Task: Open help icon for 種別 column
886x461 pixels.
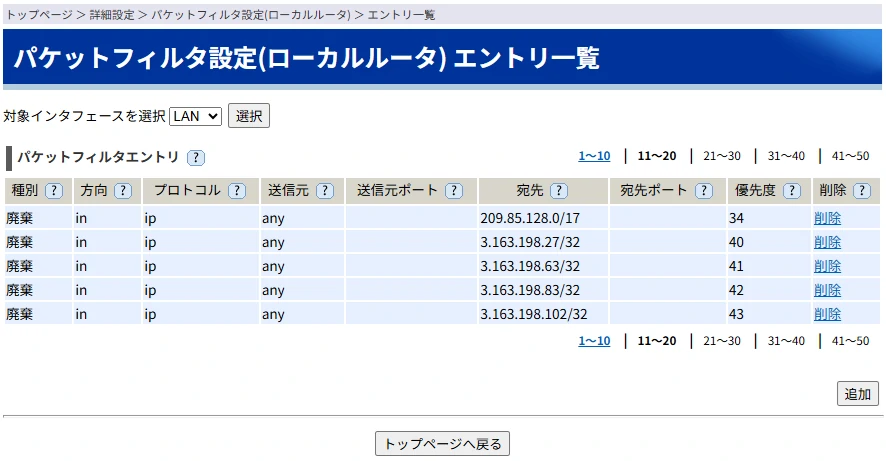Action: 54,191
